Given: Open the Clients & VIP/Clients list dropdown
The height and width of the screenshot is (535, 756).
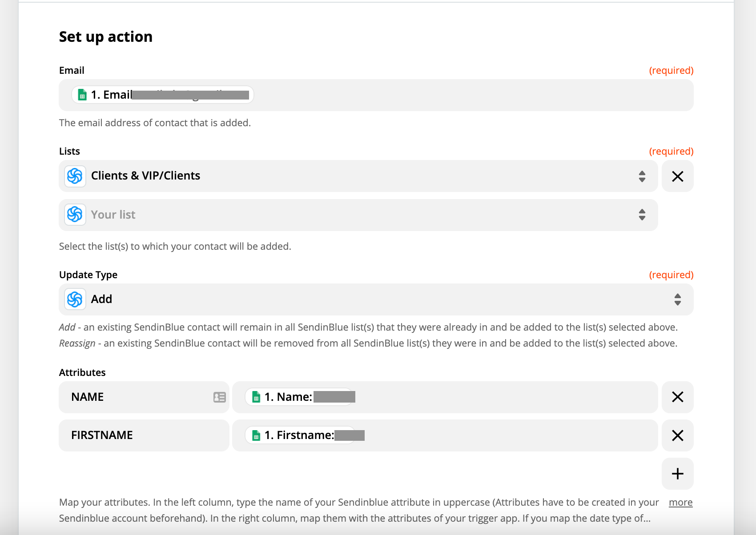Looking at the screenshot, I should (x=358, y=176).
